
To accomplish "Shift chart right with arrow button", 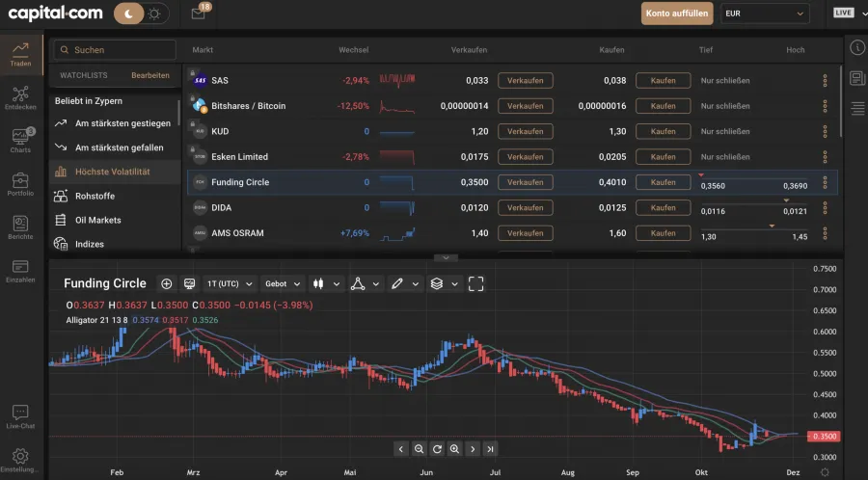I will [473, 449].
